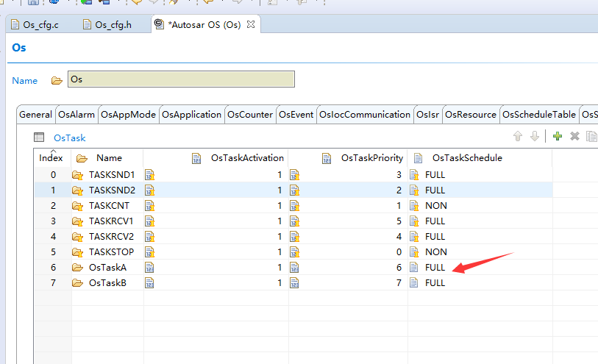Viewport: 598px width, 364px height.
Task: Select the Autosar OS (Os) editor tab
Action: [x=204, y=25]
